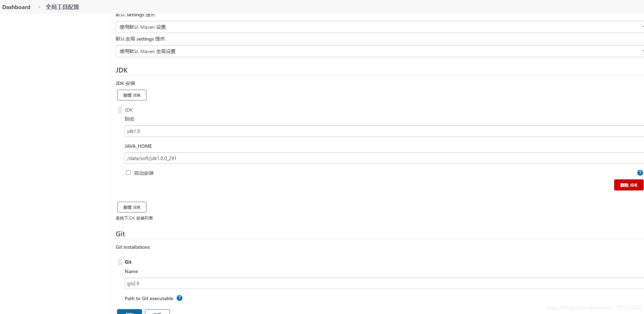This screenshot has width=644, height=314.
Task: Grab the Git entry drag handle
Action: [x=120, y=262]
